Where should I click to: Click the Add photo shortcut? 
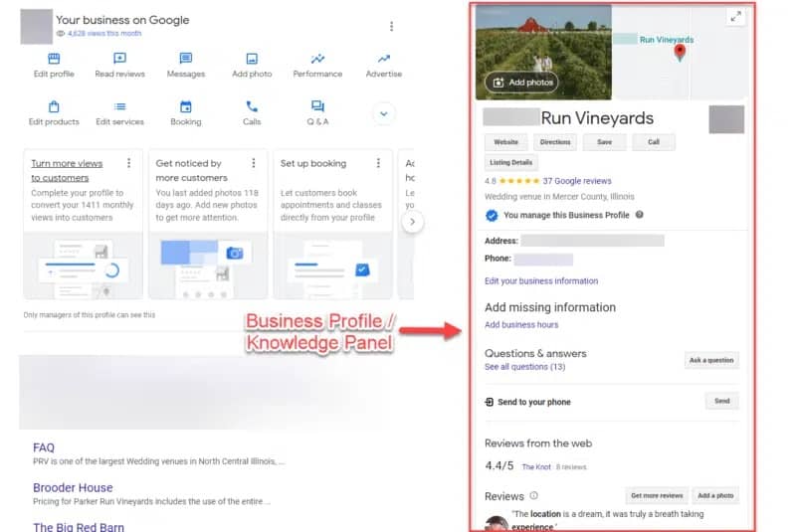click(x=252, y=66)
